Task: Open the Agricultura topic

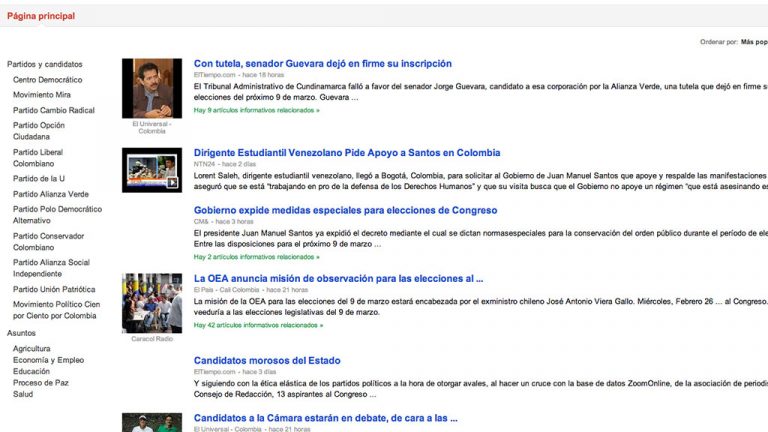Action: coord(32,349)
